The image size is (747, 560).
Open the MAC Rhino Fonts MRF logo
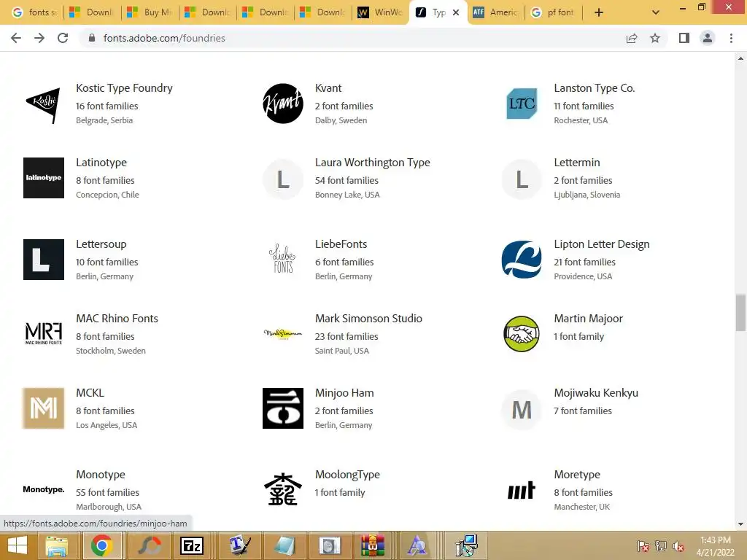[43, 333]
